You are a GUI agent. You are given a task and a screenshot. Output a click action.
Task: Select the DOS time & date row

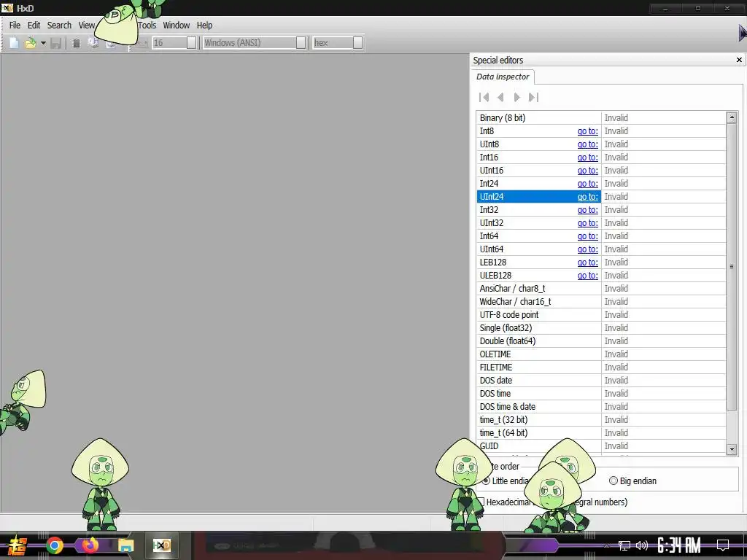click(601, 407)
